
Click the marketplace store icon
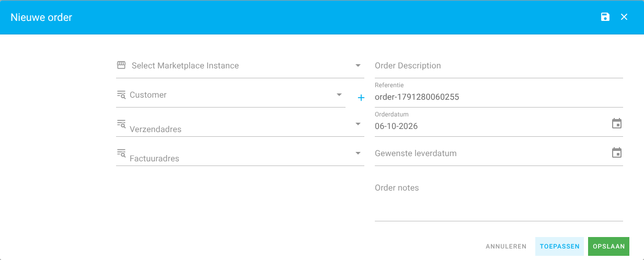point(121,65)
